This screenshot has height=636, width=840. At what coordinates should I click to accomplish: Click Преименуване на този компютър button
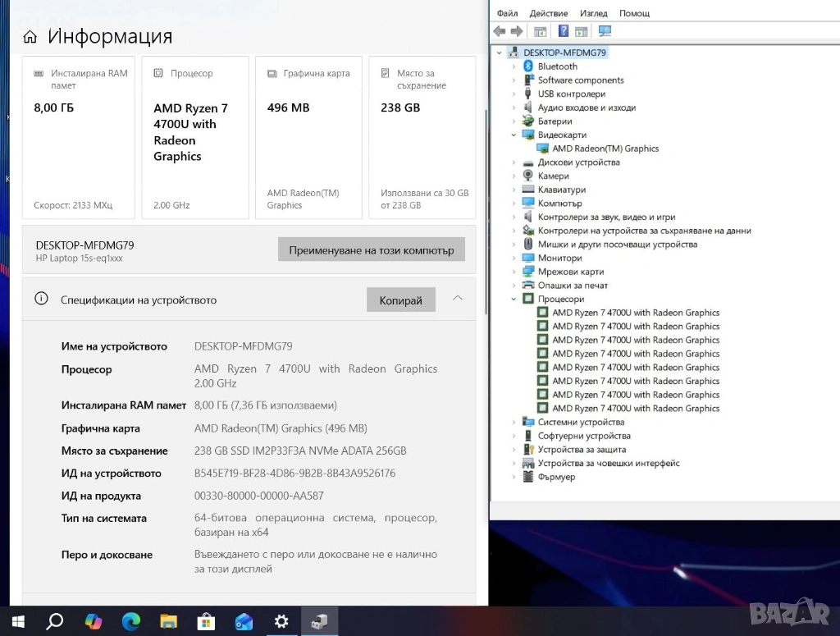pos(371,250)
